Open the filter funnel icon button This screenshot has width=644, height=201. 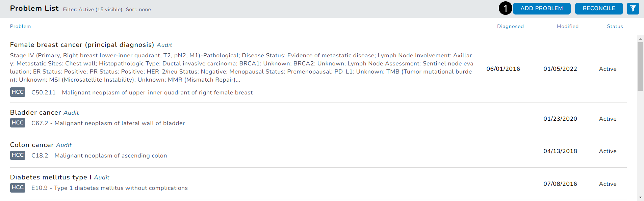(x=633, y=8)
